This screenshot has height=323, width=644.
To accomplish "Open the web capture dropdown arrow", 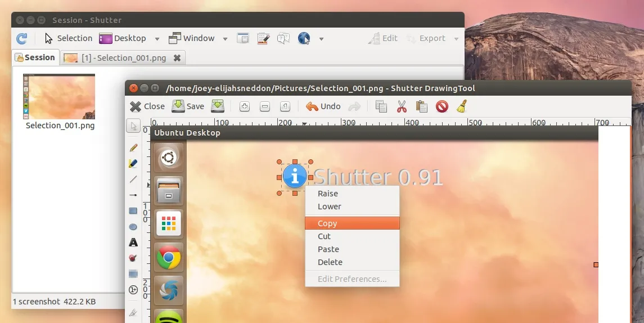I will point(322,39).
